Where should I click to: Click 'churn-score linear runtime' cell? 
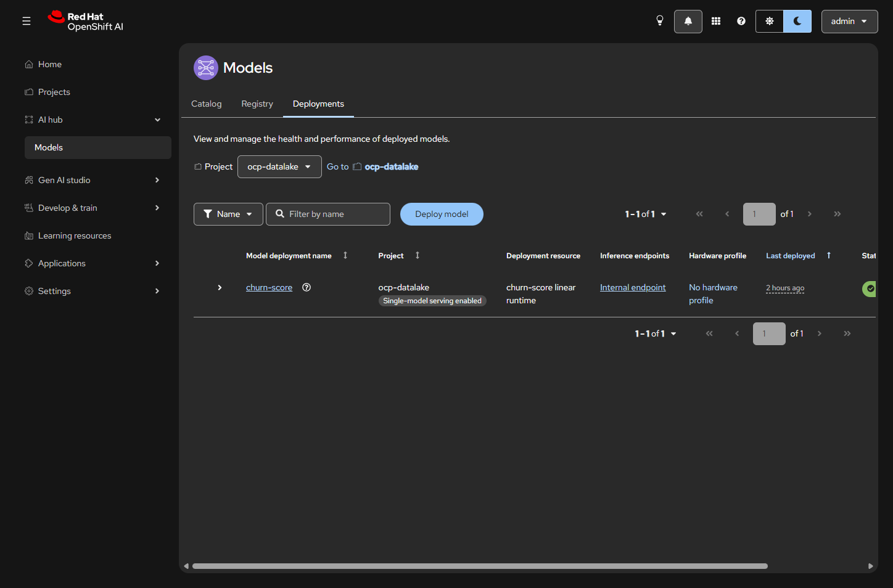pyautogui.click(x=541, y=294)
